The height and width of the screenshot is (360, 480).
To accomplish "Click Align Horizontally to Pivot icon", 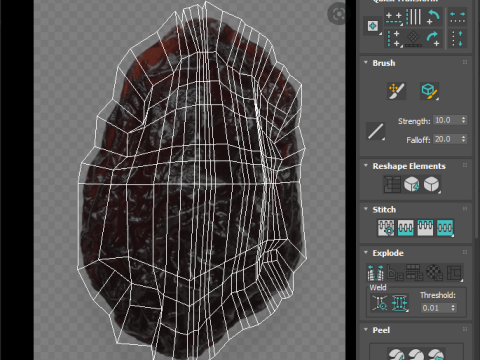I will pos(394,17).
